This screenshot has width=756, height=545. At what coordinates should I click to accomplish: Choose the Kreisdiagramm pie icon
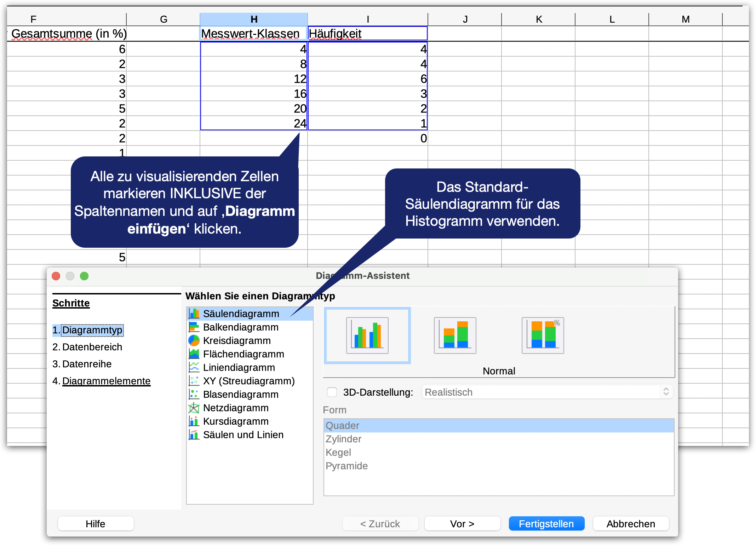(x=194, y=340)
